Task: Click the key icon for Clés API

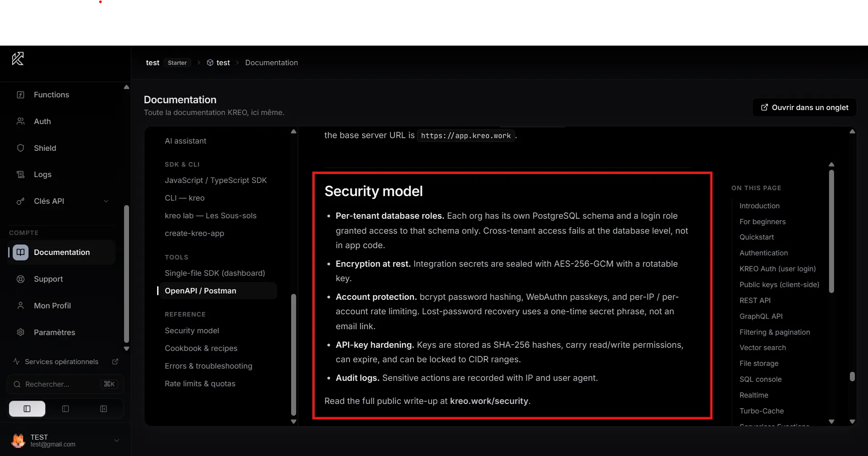Action: pyautogui.click(x=20, y=201)
